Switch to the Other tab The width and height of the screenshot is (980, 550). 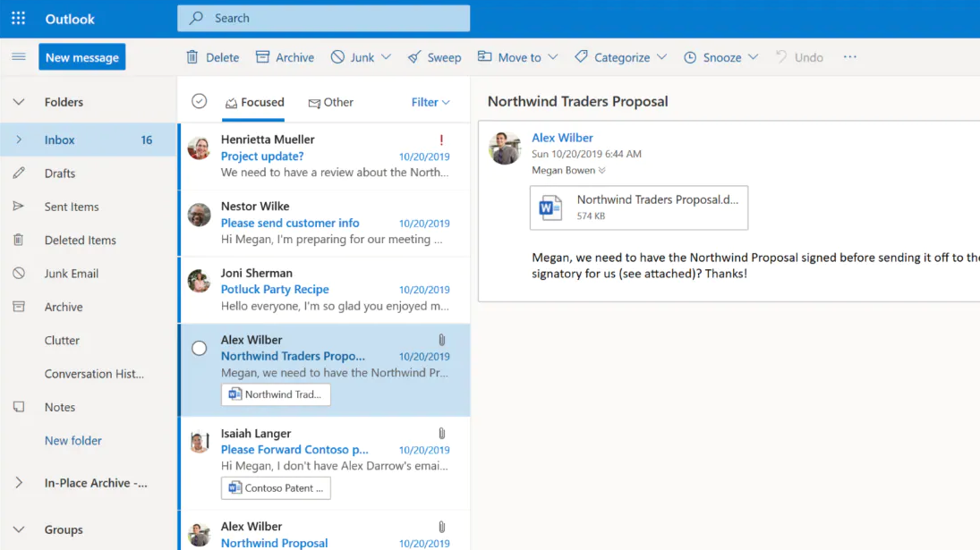click(330, 102)
